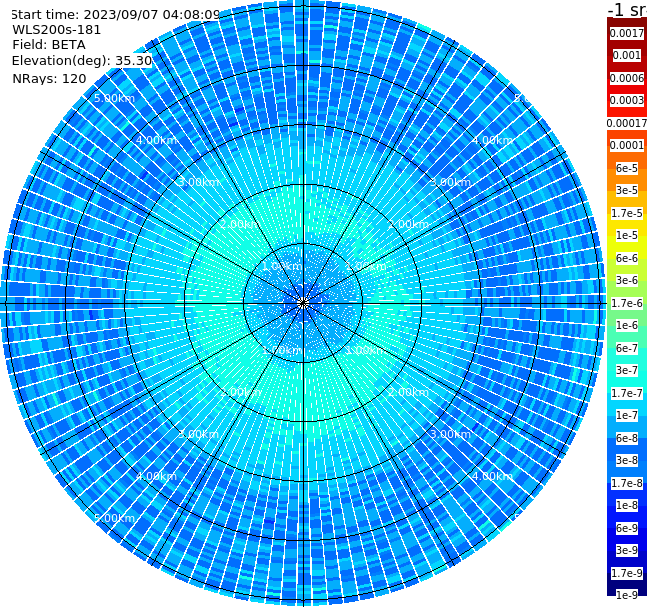Choose the 1e-8 colorbar tick label
This screenshot has width=647, height=607.
pyautogui.click(x=627, y=505)
